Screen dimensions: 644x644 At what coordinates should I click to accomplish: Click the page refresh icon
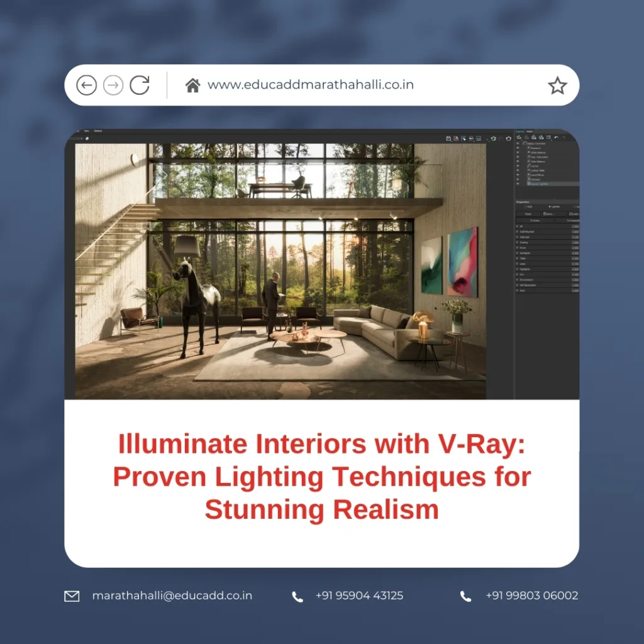pyautogui.click(x=139, y=85)
